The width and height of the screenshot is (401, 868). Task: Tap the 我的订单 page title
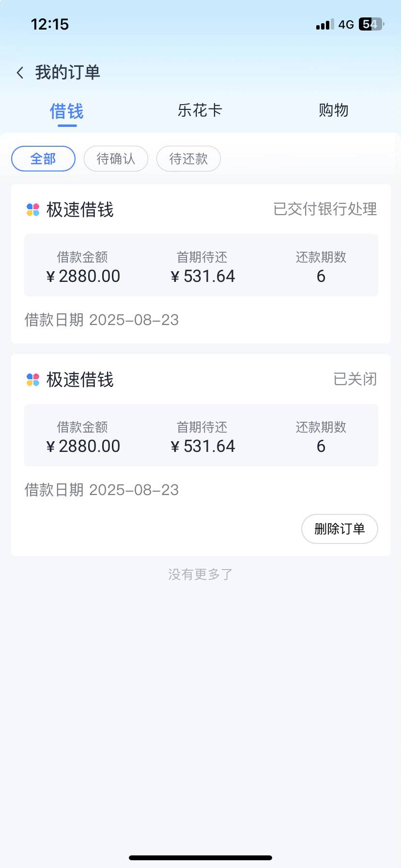[x=67, y=73]
